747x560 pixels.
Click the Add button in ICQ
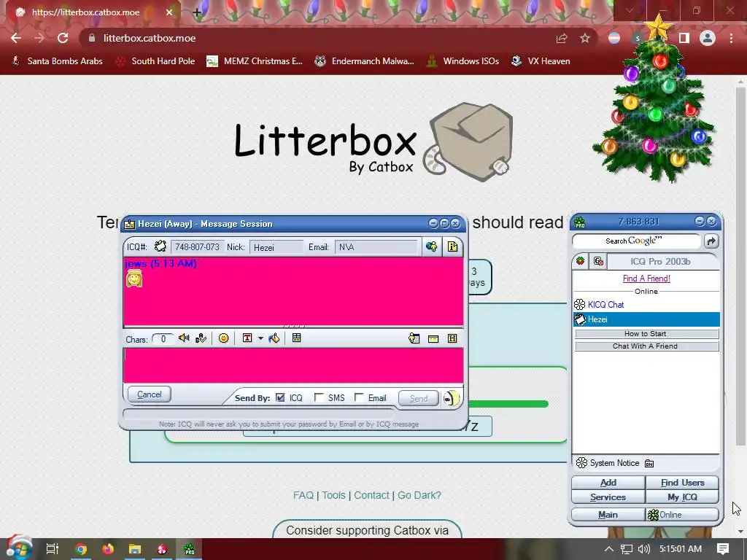point(608,483)
